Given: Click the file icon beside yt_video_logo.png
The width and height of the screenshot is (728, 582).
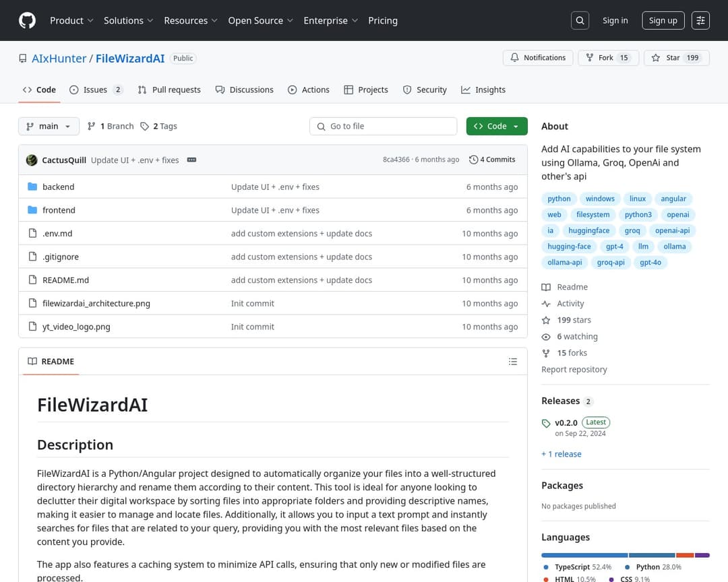Looking at the screenshot, I should coord(32,326).
